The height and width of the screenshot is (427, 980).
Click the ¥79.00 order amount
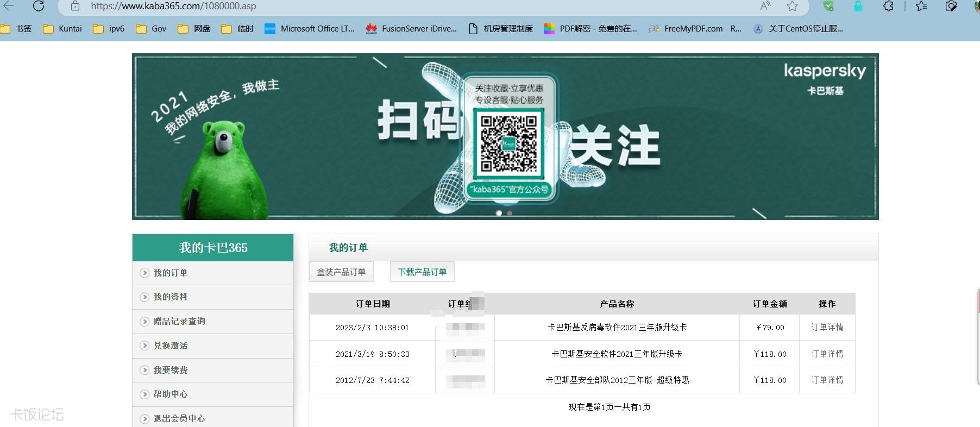coord(770,328)
